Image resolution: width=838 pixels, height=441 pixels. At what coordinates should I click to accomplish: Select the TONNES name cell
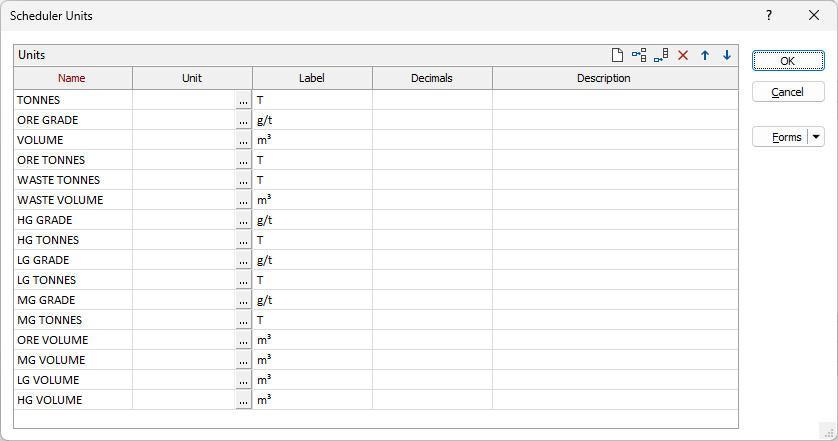tap(73, 100)
